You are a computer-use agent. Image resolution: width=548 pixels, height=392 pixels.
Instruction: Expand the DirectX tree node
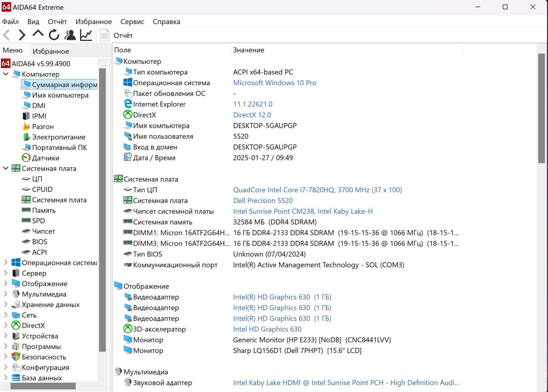pos(6,325)
